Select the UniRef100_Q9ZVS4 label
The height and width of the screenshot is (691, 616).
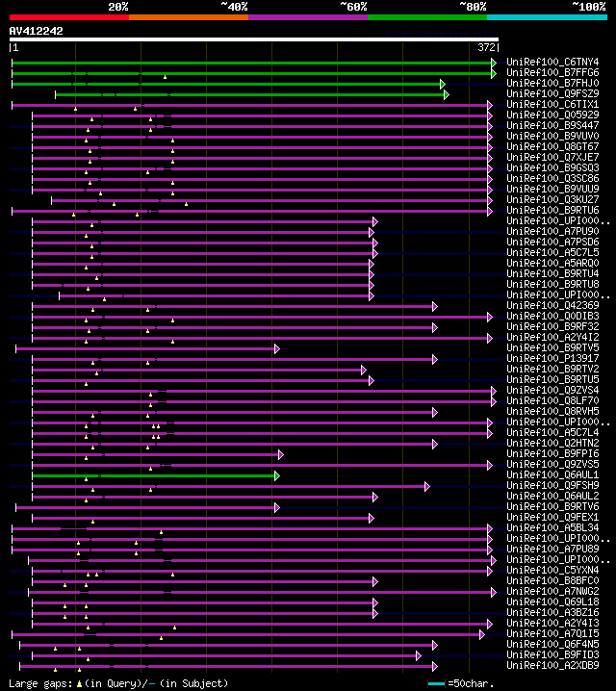[552, 390]
